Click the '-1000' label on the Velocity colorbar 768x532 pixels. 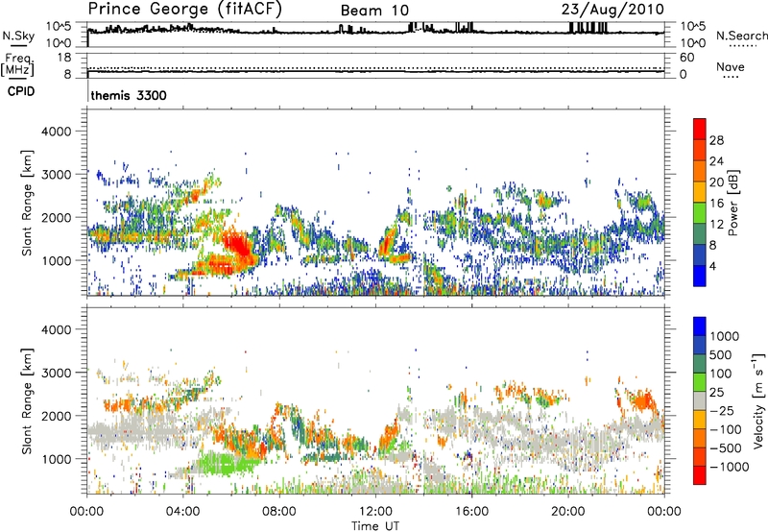pyautogui.click(x=729, y=467)
